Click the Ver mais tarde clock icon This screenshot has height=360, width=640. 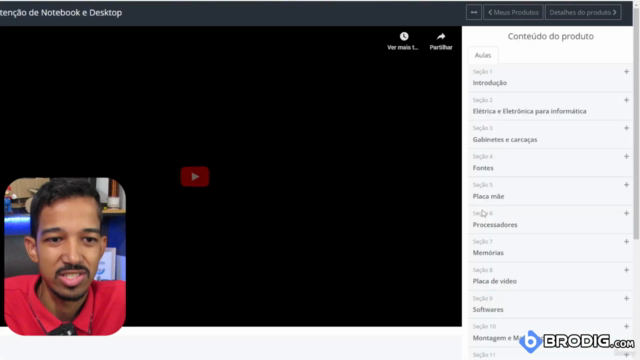pyautogui.click(x=404, y=36)
